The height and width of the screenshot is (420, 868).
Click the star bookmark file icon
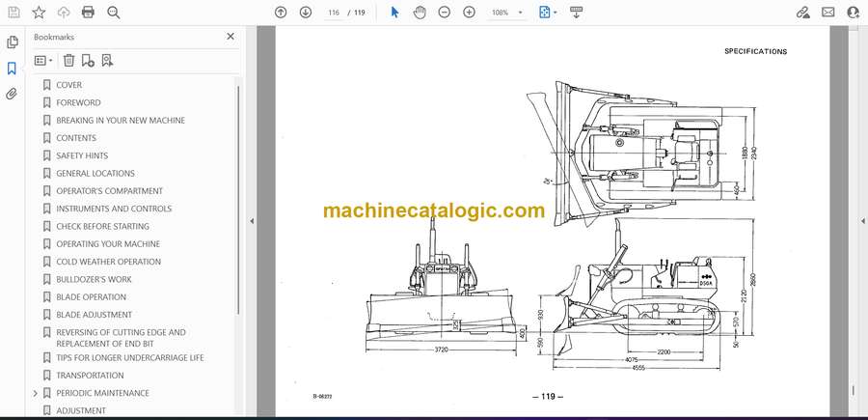tap(39, 13)
